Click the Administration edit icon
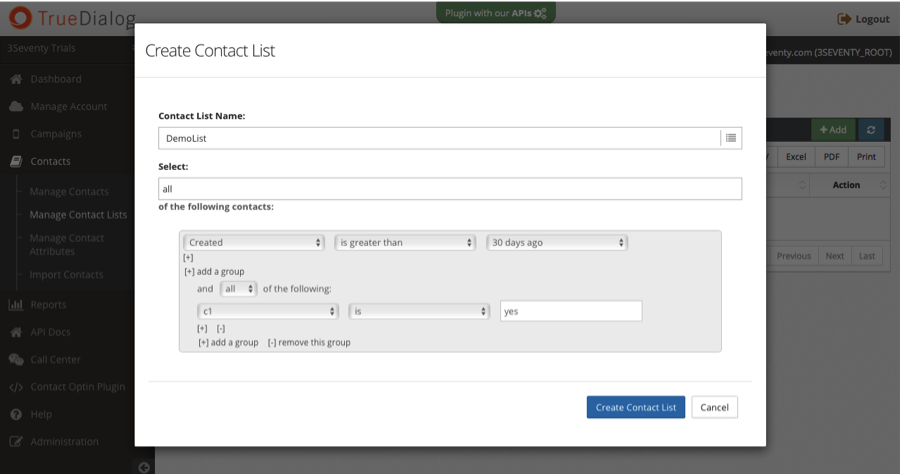 coord(16,442)
